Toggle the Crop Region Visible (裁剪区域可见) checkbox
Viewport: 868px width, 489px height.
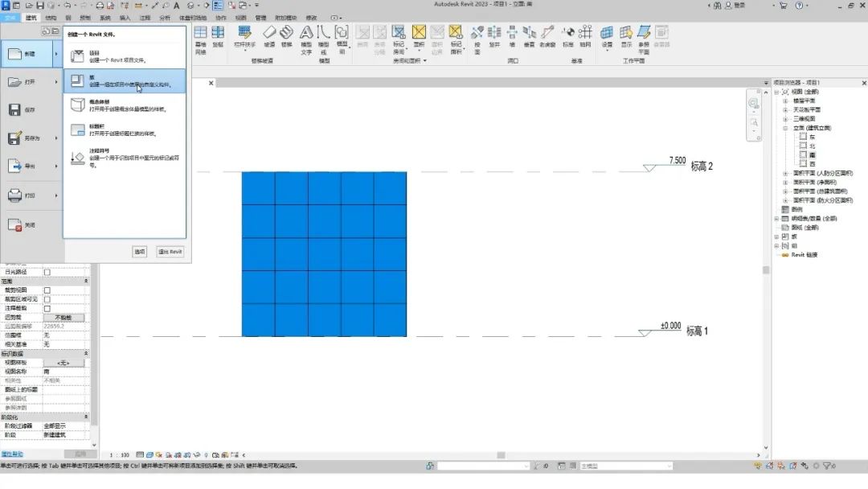47,299
